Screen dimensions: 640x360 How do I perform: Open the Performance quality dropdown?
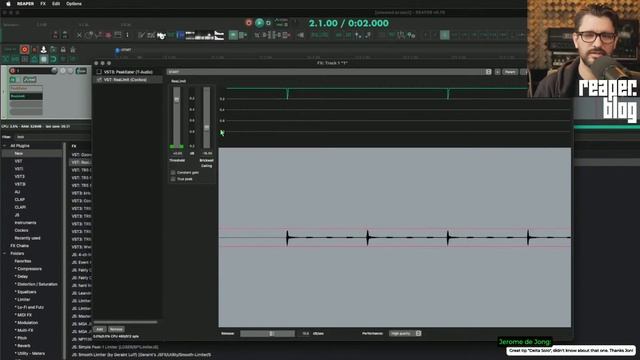405,333
